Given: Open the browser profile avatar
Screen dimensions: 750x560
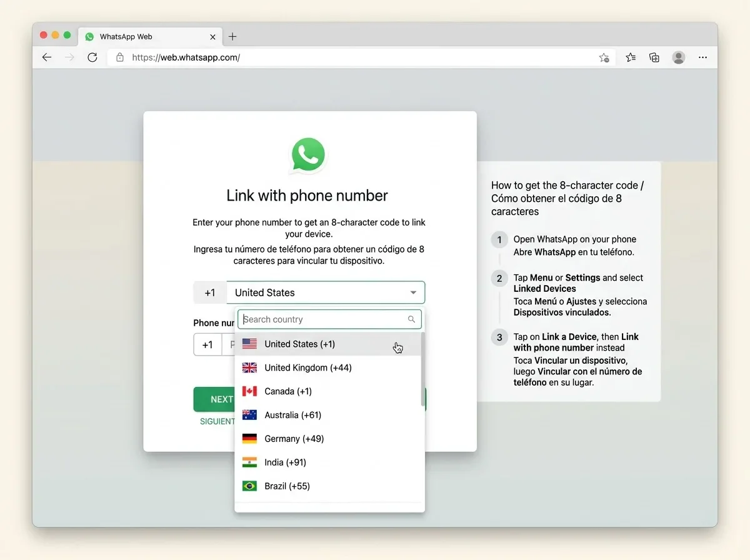Looking at the screenshot, I should (679, 57).
